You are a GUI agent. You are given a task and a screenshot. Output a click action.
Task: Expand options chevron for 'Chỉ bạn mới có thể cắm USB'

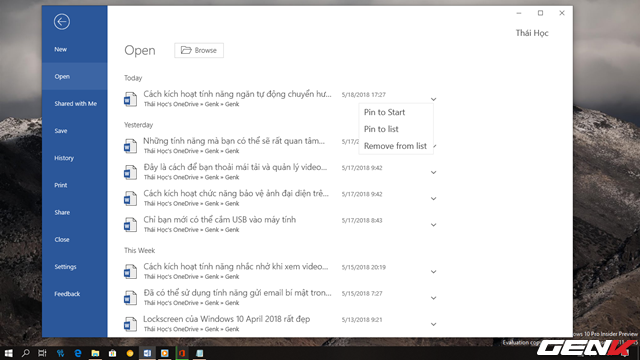433,225
